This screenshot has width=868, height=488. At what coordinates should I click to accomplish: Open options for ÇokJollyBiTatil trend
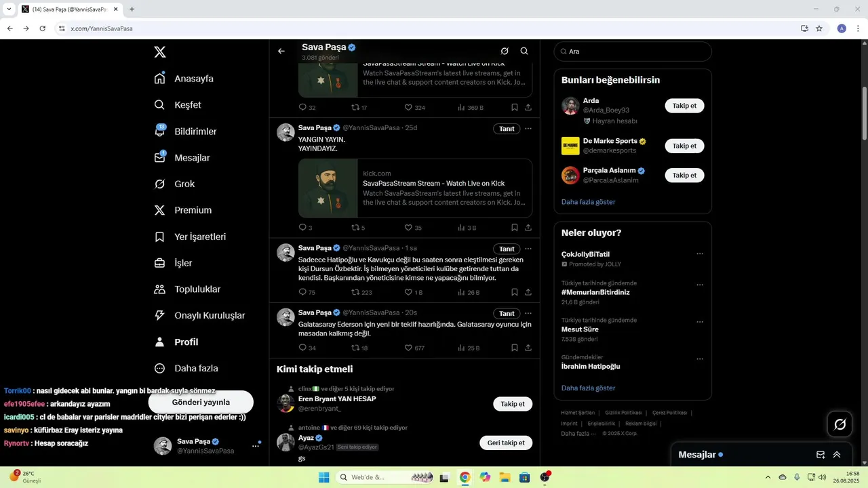(700, 254)
